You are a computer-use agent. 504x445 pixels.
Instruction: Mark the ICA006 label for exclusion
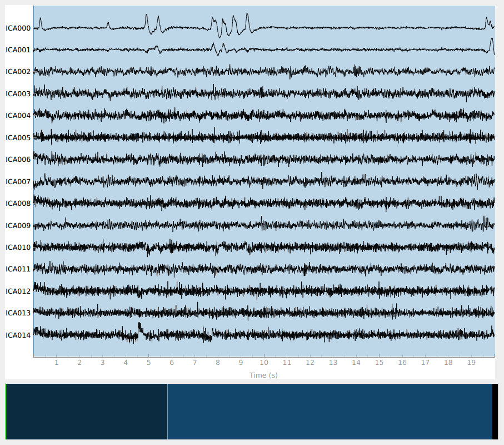[18, 160]
